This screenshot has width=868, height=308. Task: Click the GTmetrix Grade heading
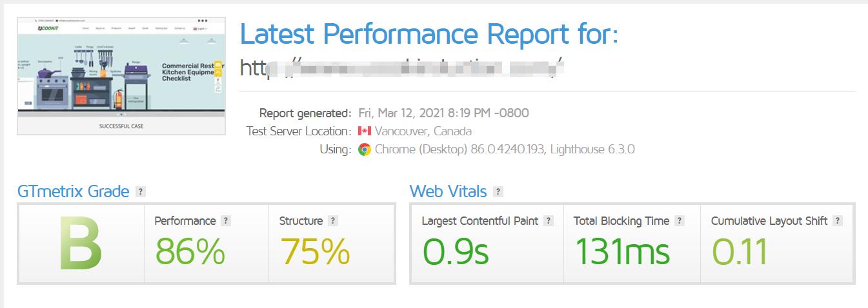click(74, 191)
